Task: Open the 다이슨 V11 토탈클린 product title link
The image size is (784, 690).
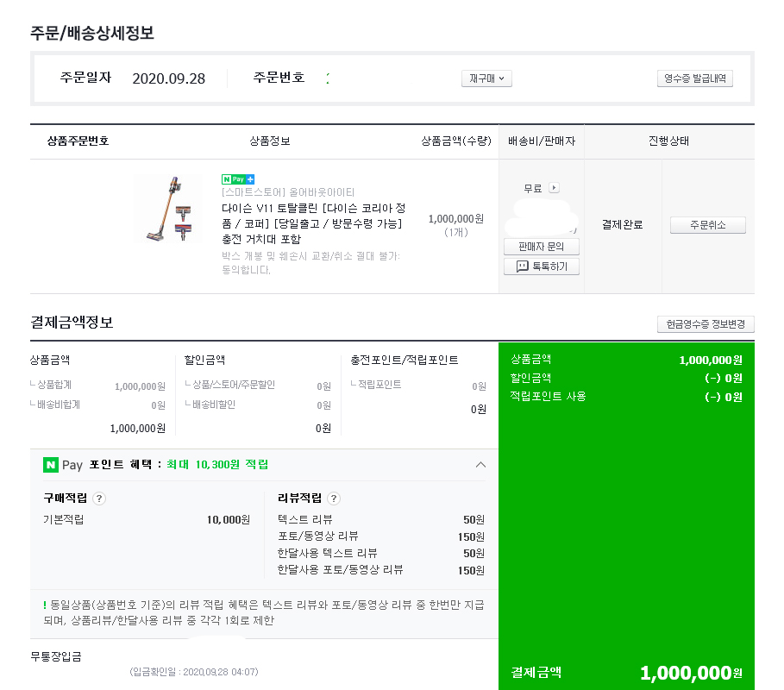Action: tap(313, 223)
